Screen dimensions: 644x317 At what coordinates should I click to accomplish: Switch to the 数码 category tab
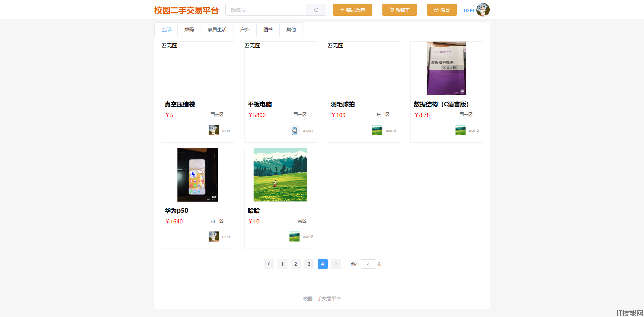click(x=189, y=30)
